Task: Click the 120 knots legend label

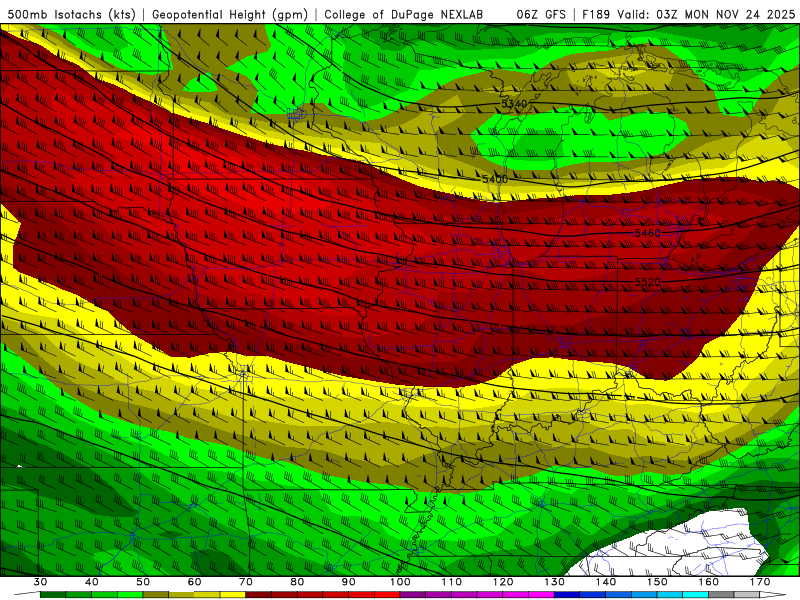Action: tap(503, 582)
